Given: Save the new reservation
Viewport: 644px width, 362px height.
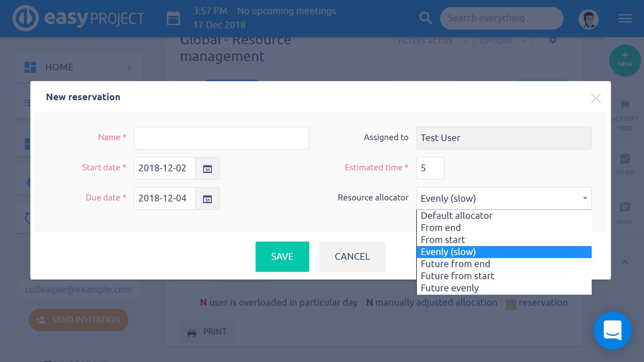Looking at the screenshot, I should click(282, 256).
